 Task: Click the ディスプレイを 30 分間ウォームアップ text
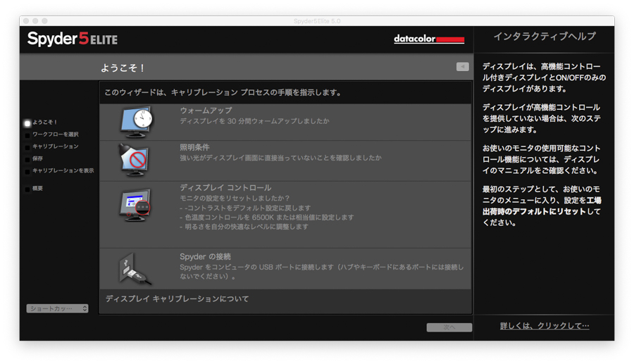coord(254,121)
